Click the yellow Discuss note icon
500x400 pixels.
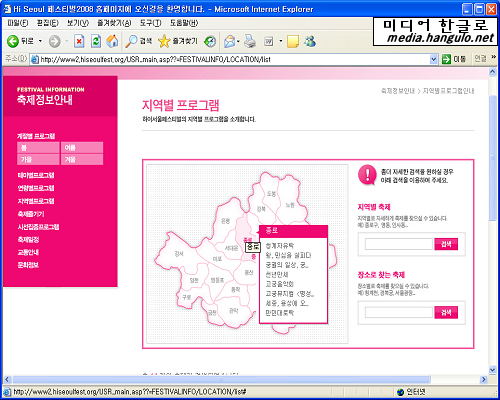coord(293,41)
